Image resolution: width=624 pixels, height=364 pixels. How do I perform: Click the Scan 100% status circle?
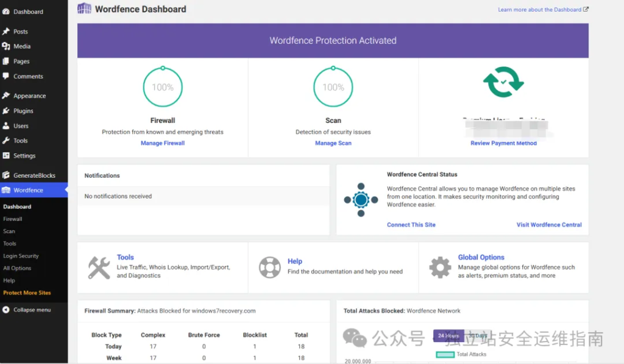point(333,87)
